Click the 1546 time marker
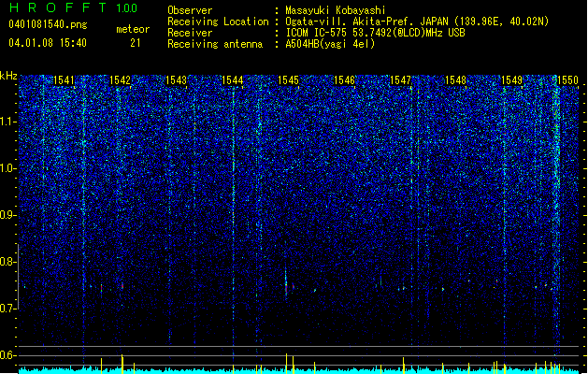Viewport: 588px width, 374px height. (344, 80)
